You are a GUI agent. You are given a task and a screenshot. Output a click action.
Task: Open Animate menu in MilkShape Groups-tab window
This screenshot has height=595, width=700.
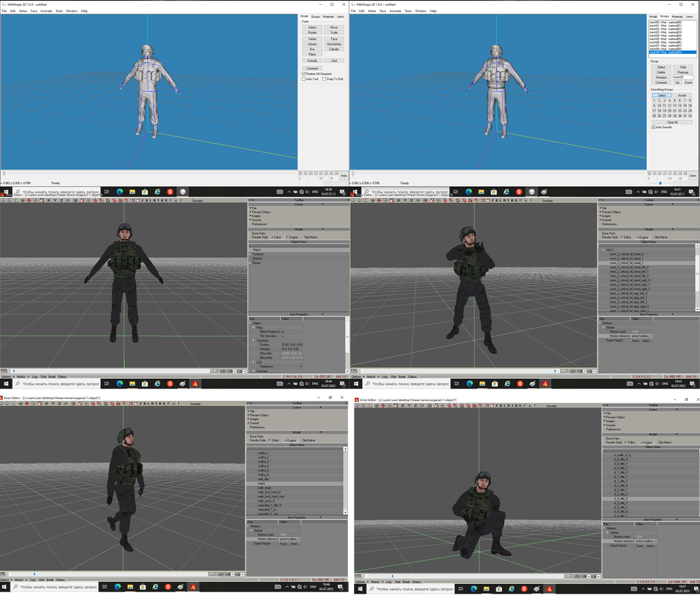coord(395,10)
